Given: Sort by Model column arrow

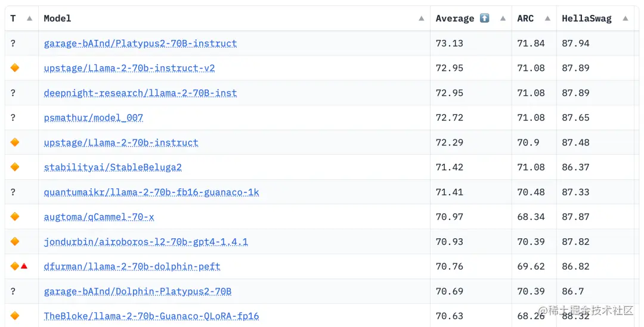Looking at the screenshot, I should pos(422,18).
